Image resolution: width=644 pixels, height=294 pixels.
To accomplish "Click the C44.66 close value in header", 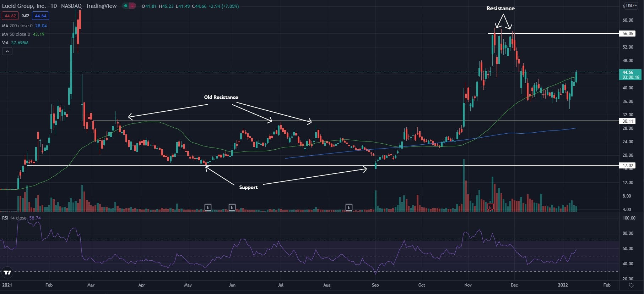I will 199,6.
